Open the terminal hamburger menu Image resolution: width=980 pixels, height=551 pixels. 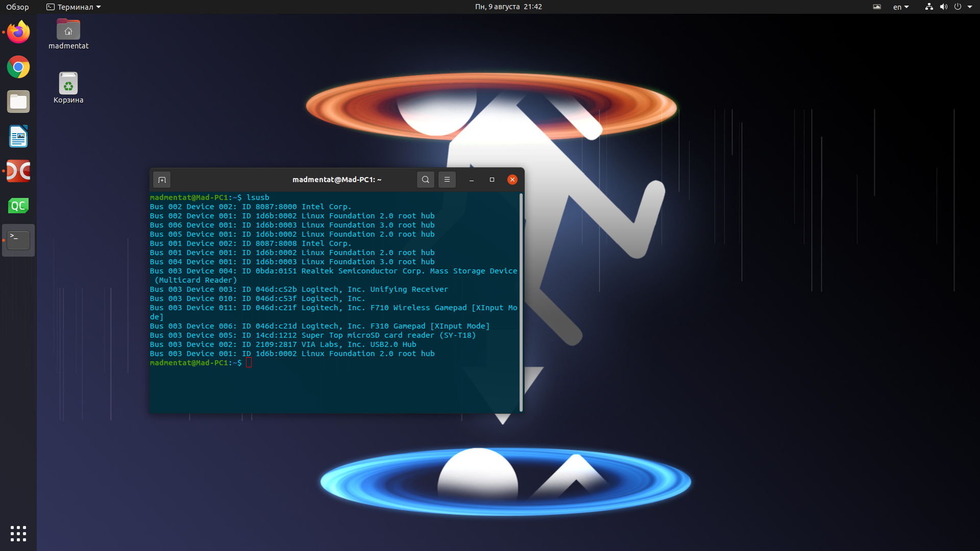447,180
